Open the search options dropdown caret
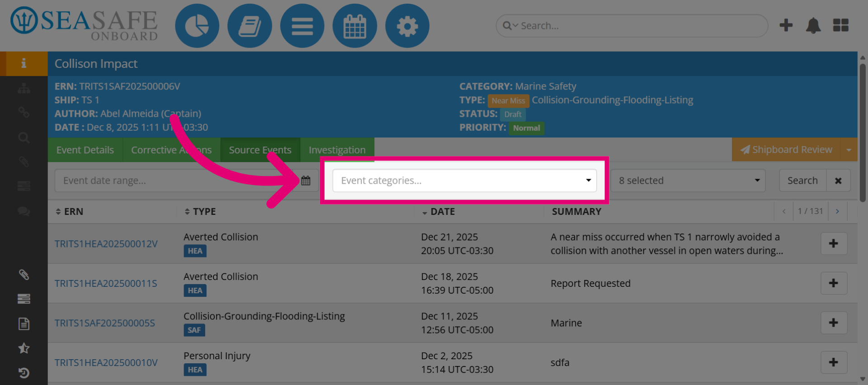 [x=515, y=26]
